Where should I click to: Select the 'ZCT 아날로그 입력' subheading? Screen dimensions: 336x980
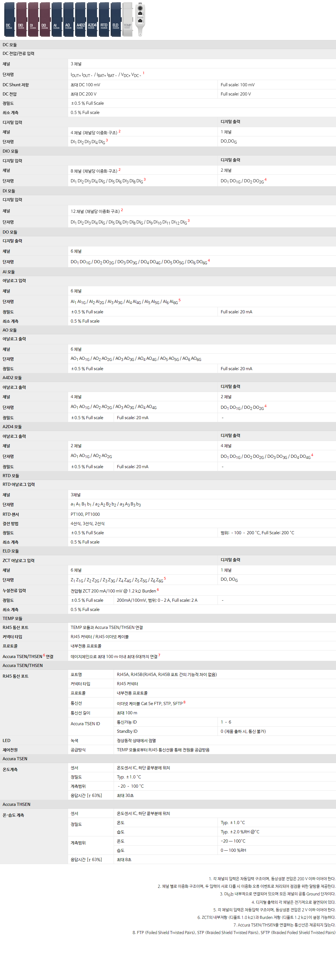pos(18,561)
